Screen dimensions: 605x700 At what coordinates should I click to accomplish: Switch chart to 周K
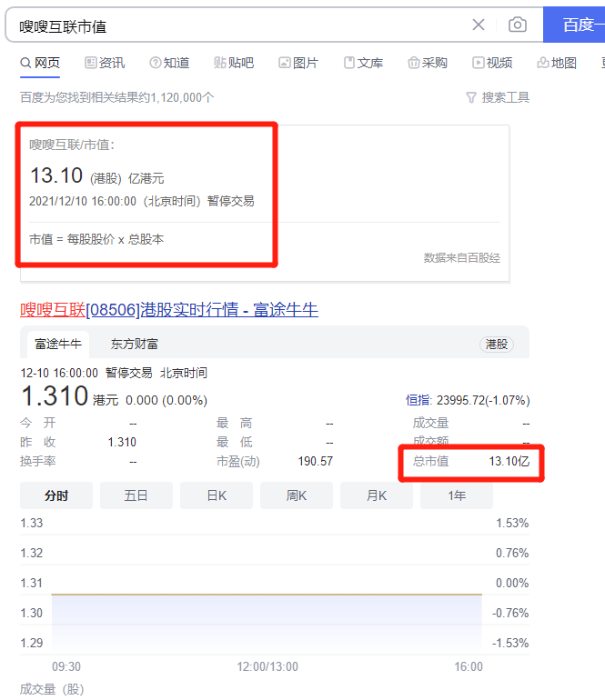click(297, 495)
